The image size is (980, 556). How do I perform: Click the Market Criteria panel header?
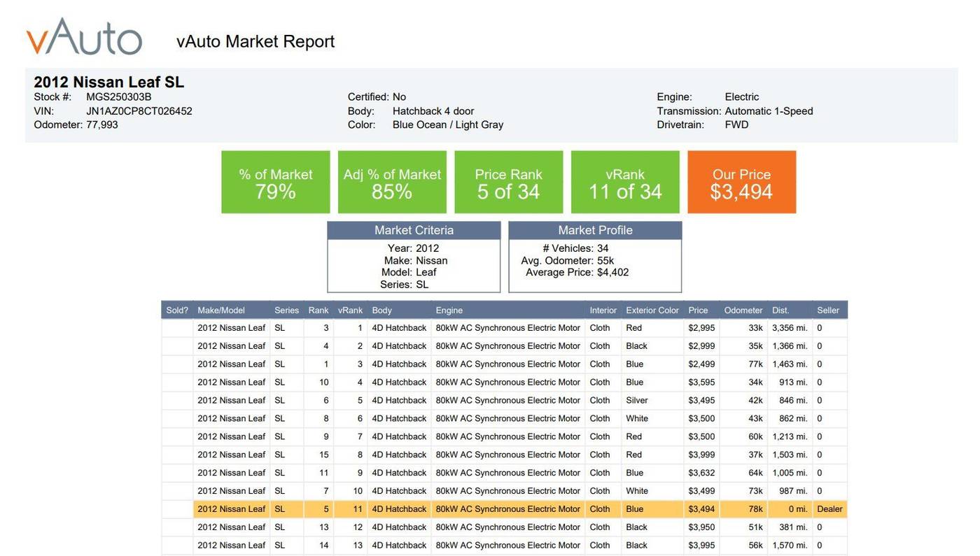(x=414, y=230)
